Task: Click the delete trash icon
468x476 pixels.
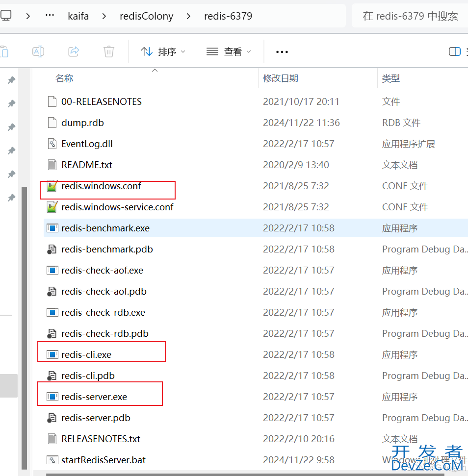Action: [x=109, y=51]
